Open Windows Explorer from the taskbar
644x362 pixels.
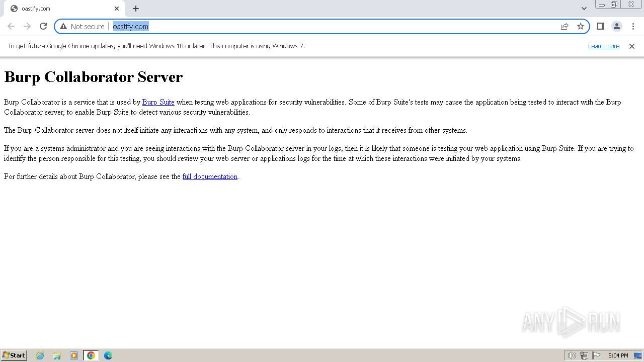click(57, 355)
